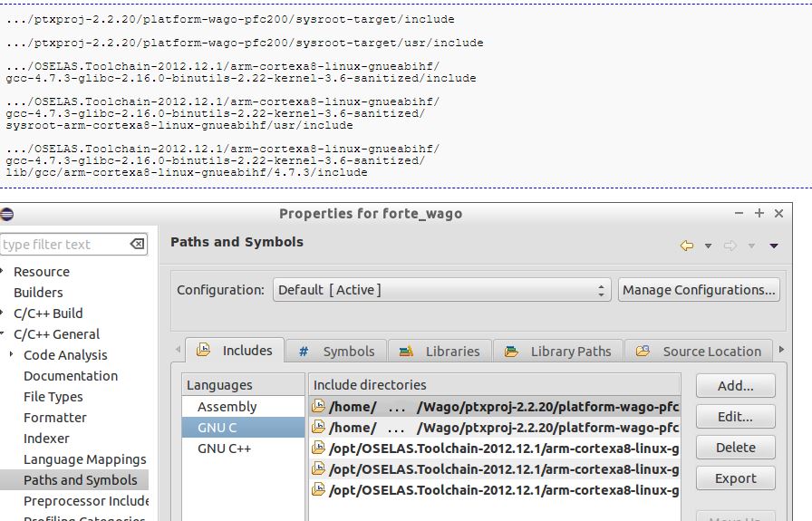
Task: Click the back navigation arrow icon
Action: (687, 246)
